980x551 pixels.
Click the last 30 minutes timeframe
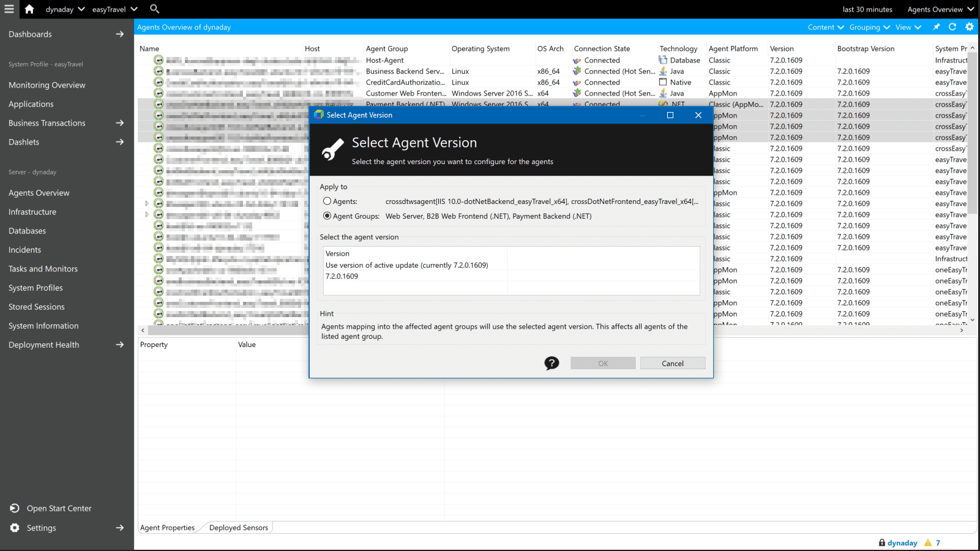[867, 9]
